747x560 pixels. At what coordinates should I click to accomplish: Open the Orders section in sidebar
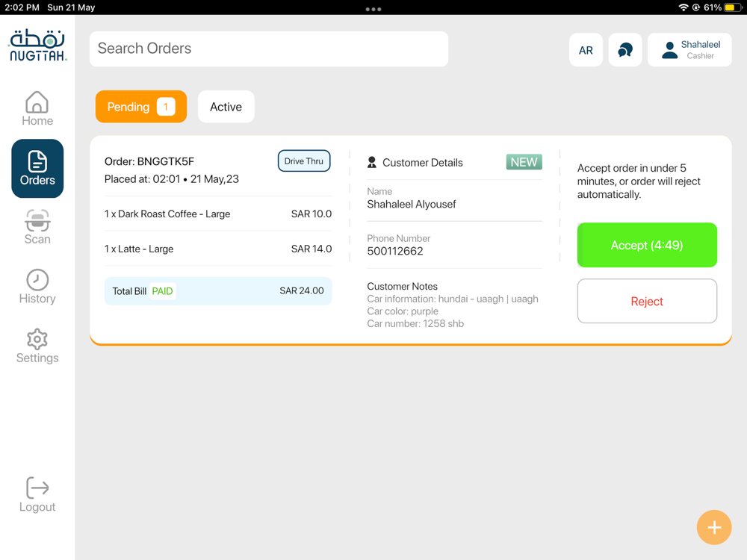coord(37,169)
